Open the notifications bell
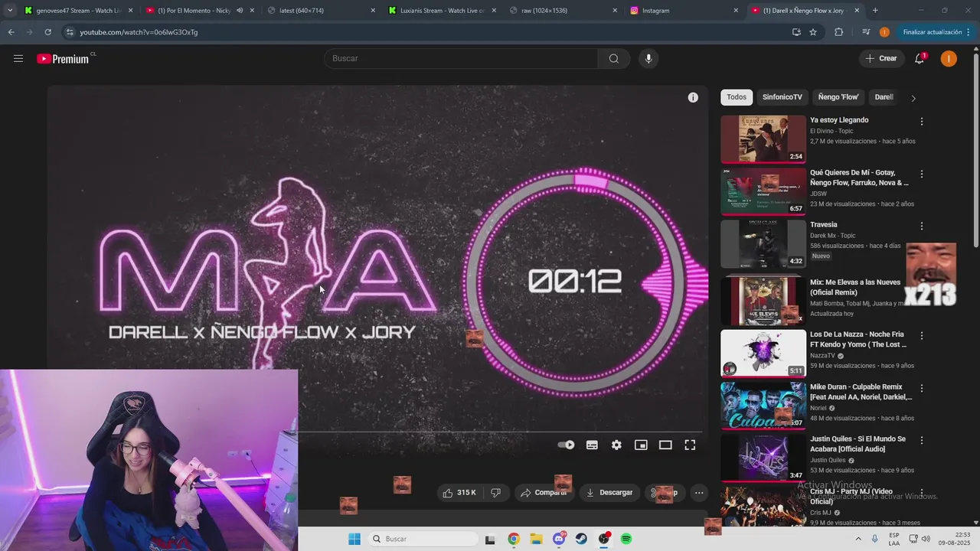Viewport: 980px width, 551px height. (x=920, y=58)
